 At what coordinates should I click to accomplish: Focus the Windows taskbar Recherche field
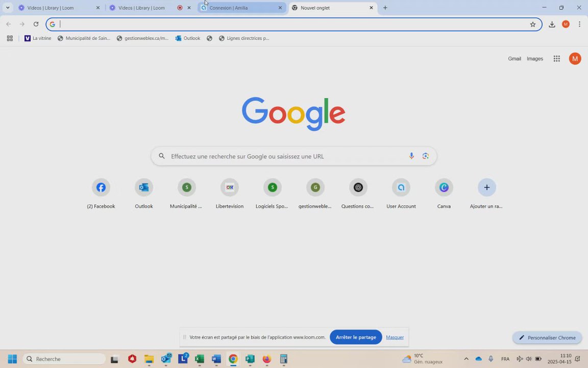point(64,359)
